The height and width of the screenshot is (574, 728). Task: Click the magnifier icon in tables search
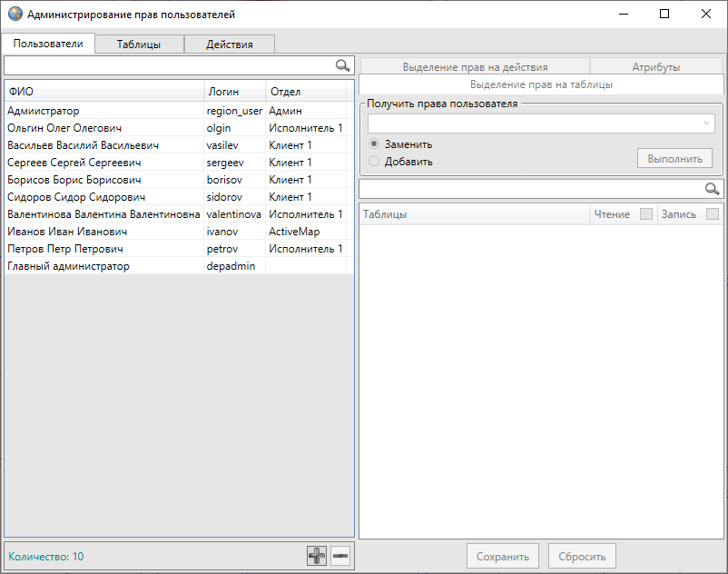click(x=713, y=189)
